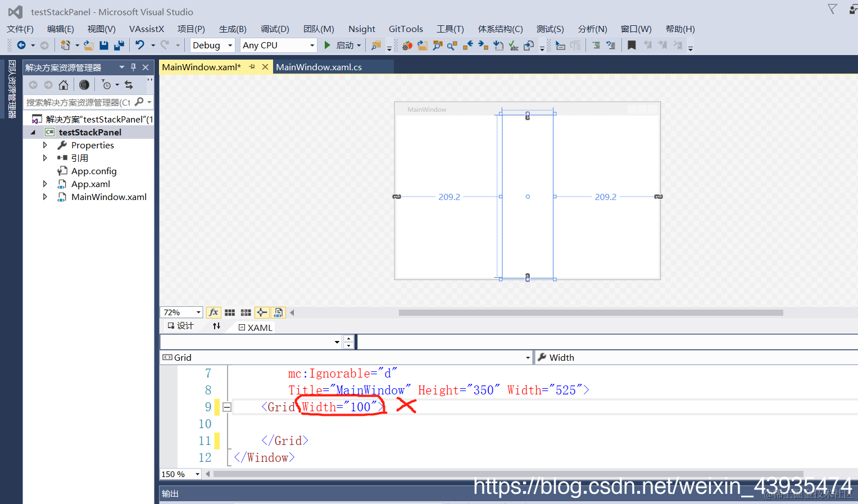Click the 输出 output panel title
Screen dimensions: 858x504
point(170,494)
